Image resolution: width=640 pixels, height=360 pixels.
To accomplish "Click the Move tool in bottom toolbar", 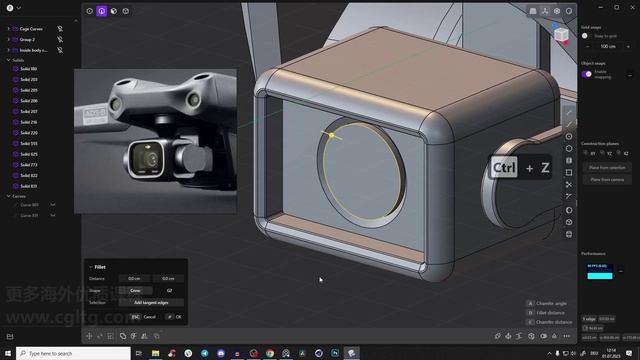I will tap(89, 336).
